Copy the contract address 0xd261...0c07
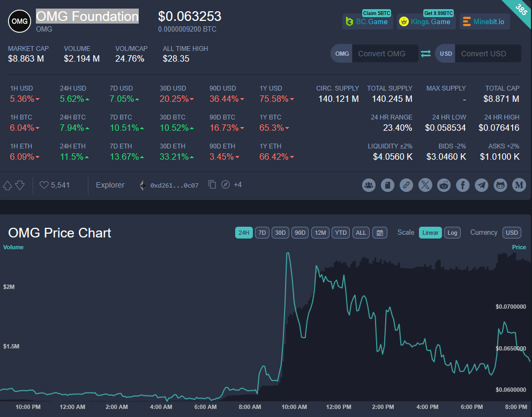This screenshot has height=417, width=532. [x=212, y=184]
